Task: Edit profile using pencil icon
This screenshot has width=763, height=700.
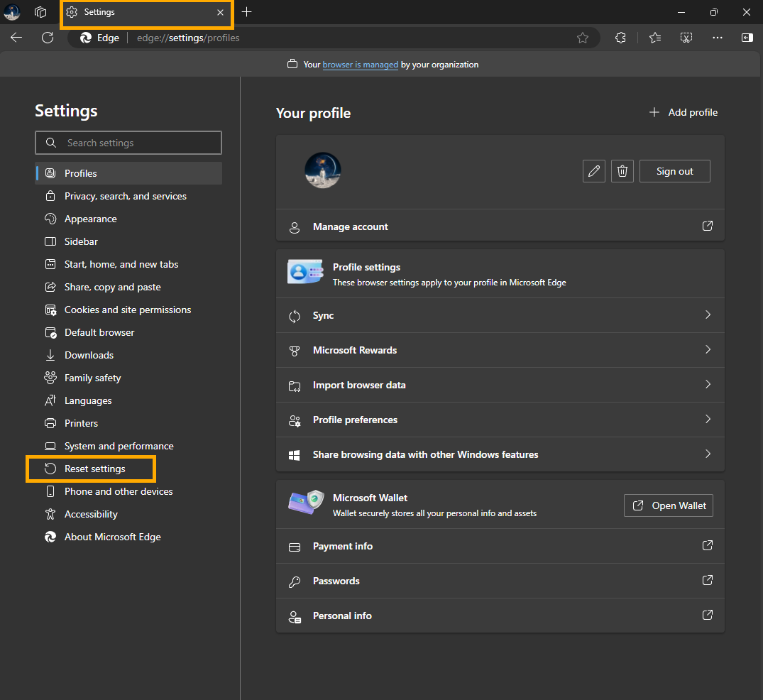Action: 593,171
